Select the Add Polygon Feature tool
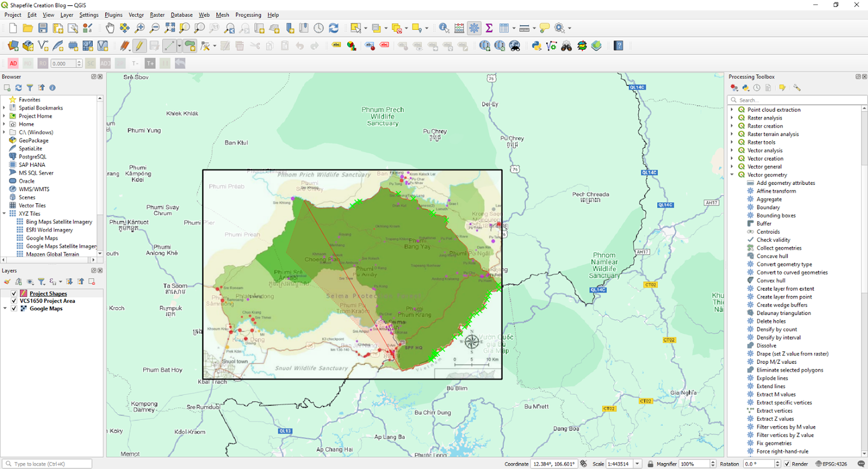The width and height of the screenshot is (868, 469). click(190, 46)
